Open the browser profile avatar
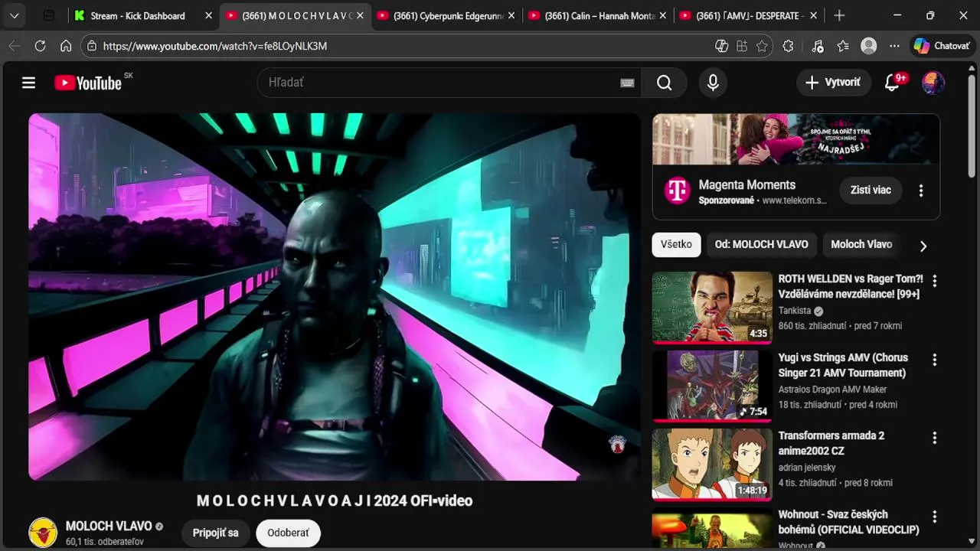 click(868, 46)
